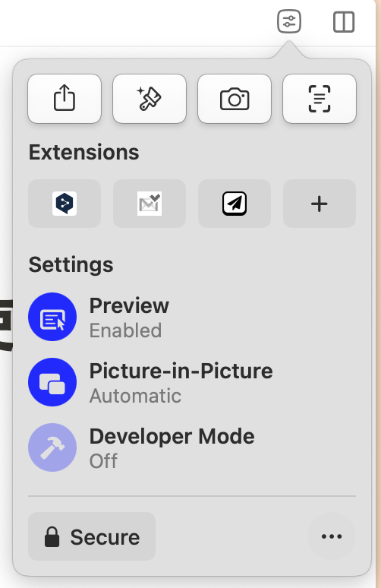
Task: Click the Extensions section heading
Action: coord(84,152)
